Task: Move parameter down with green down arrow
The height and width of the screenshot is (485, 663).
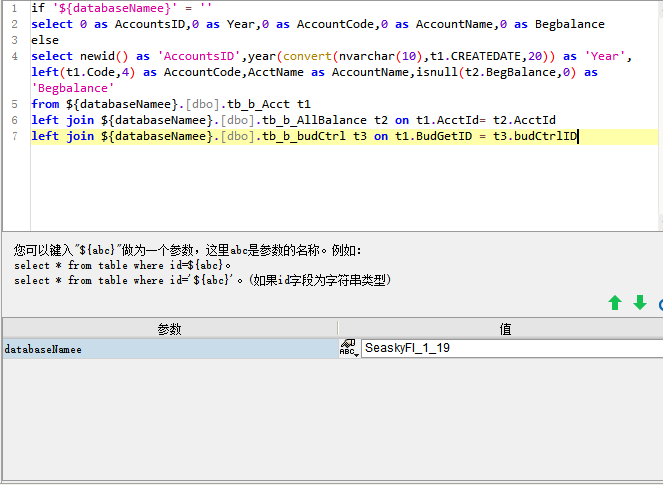Action: coord(640,303)
